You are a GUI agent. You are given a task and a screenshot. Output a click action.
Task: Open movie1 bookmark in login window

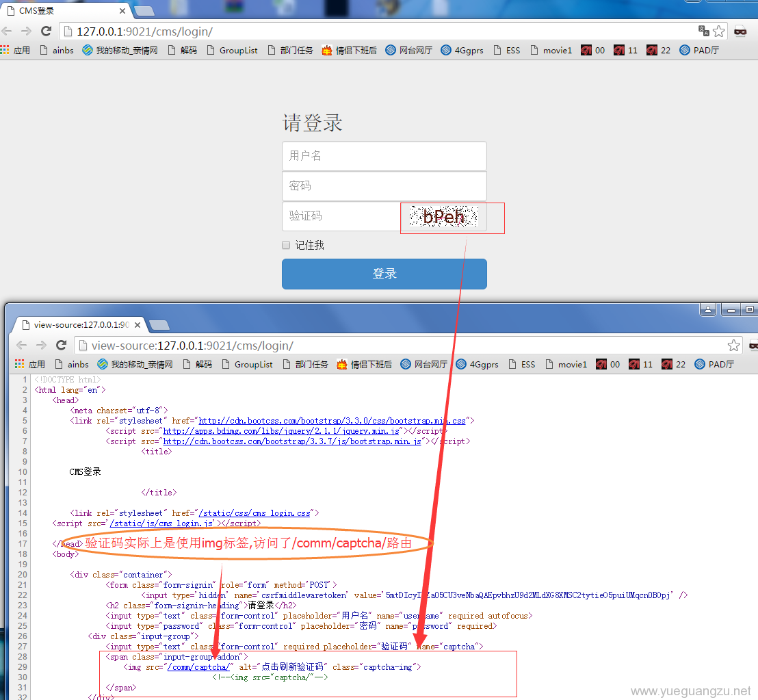pos(551,50)
